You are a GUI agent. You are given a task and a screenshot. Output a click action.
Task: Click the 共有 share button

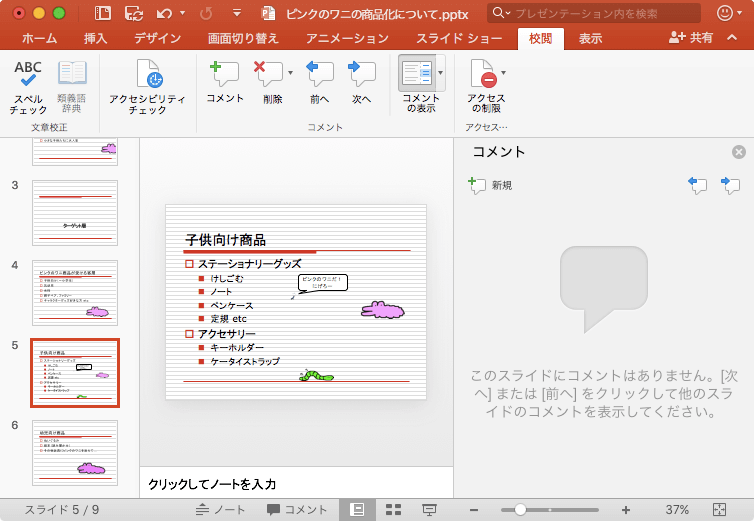tap(691, 38)
